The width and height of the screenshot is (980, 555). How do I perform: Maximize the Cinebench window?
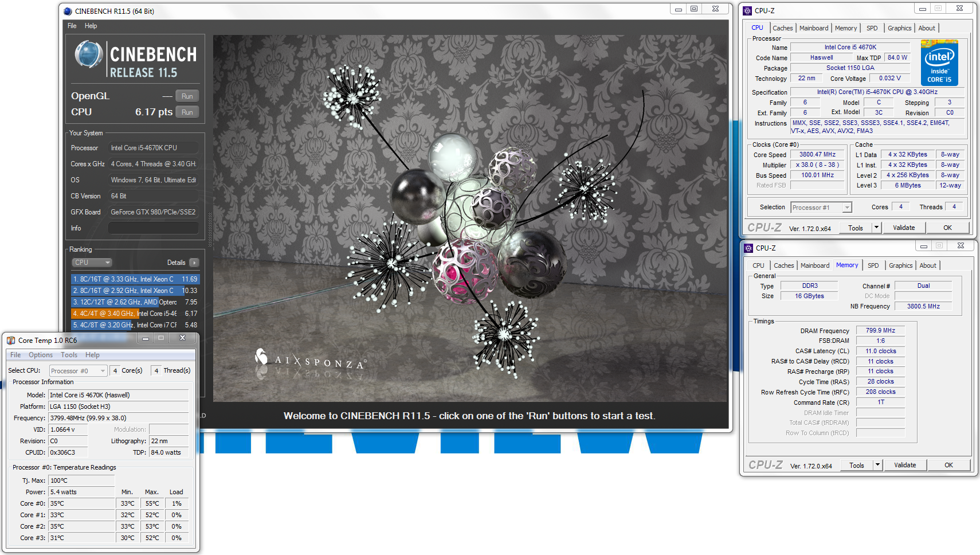pos(694,9)
